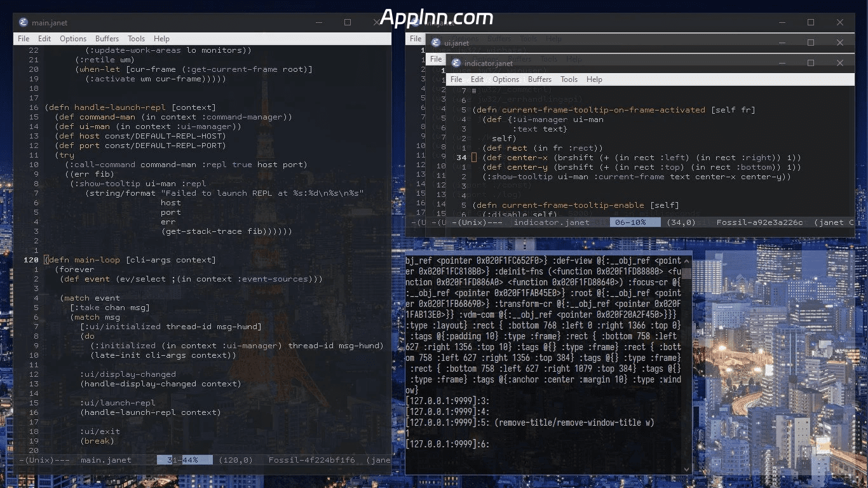Click the Fossil-a92e3a226c revision in mode line

coord(759,222)
